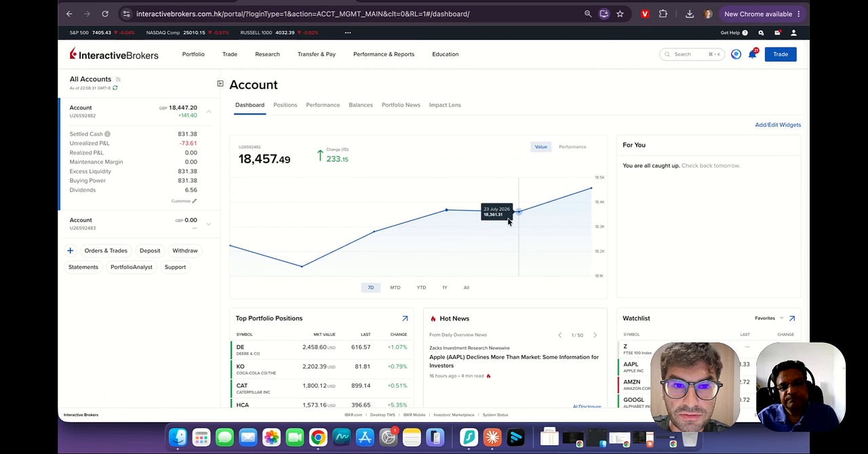Switch the chart to Performance view
Image resolution: width=868 pixels, height=454 pixels.
click(x=572, y=146)
